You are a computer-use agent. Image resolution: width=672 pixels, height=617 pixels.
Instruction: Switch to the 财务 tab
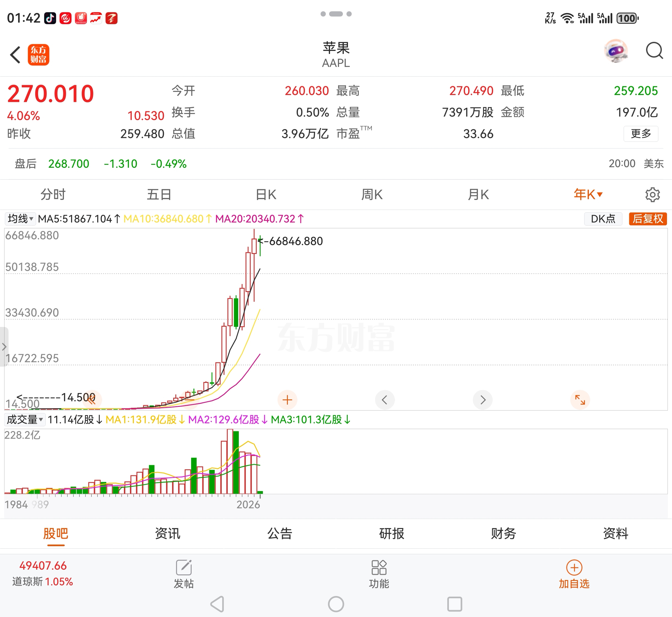tap(503, 533)
